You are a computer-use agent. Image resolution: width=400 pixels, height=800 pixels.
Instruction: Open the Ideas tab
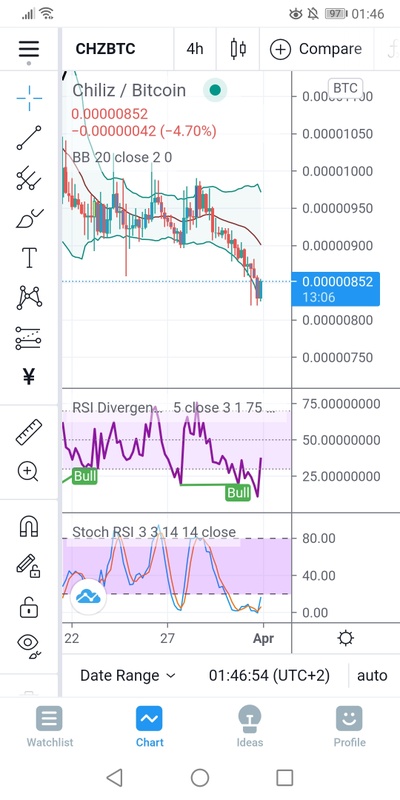(250, 727)
